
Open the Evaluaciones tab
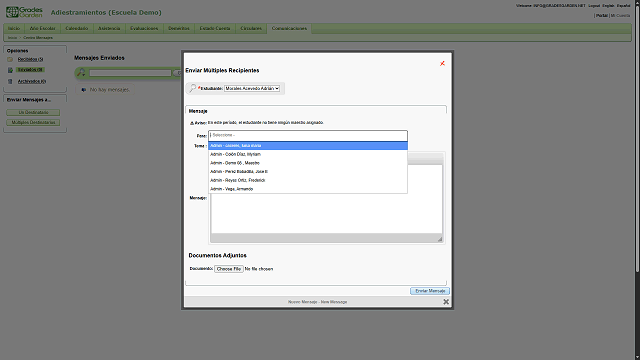pyautogui.click(x=144, y=28)
